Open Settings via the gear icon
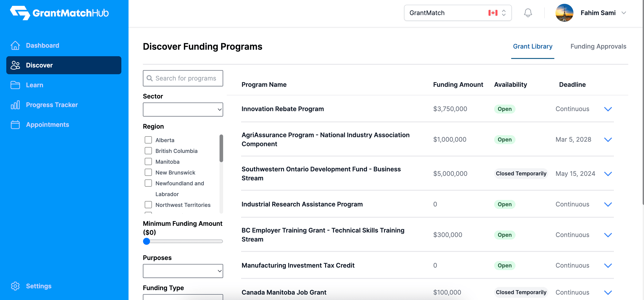 (x=15, y=286)
